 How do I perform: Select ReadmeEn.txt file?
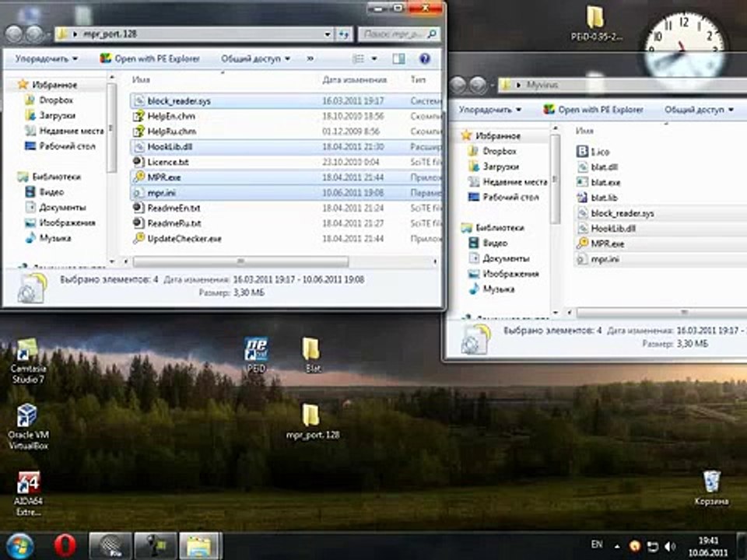click(x=285, y=208)
